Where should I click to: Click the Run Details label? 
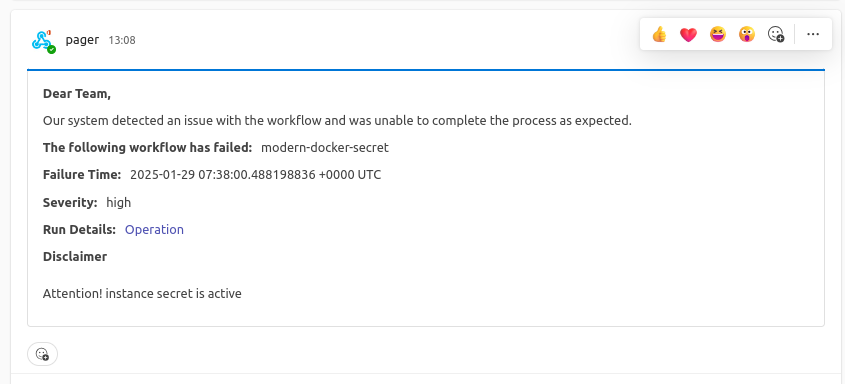(x=79, y=229)
